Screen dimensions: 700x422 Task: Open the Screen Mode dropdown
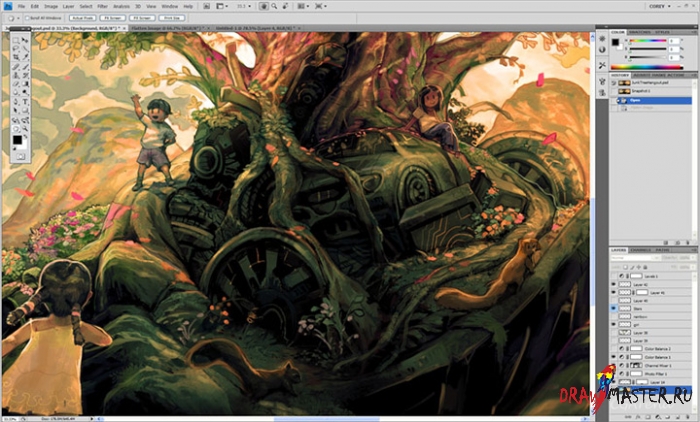pos(320,6)
